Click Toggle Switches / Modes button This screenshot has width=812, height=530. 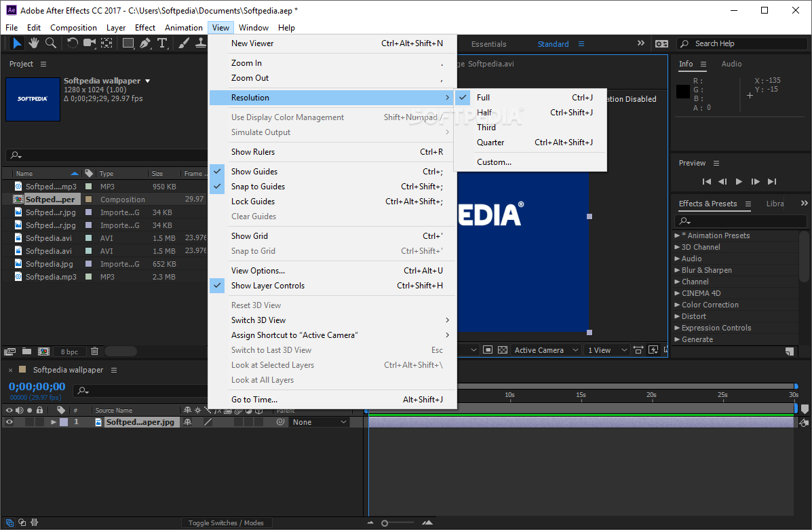[226, 523]
